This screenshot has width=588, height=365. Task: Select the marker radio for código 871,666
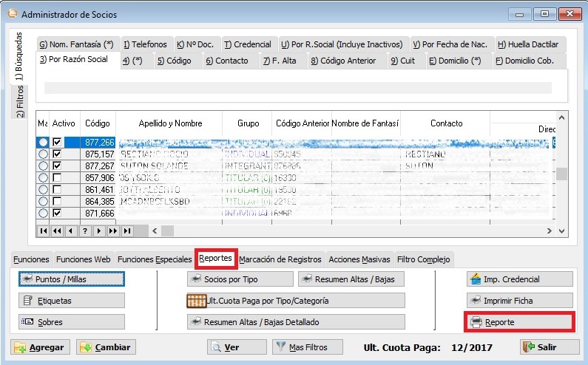pyautogui.click(x=43, y=213)
